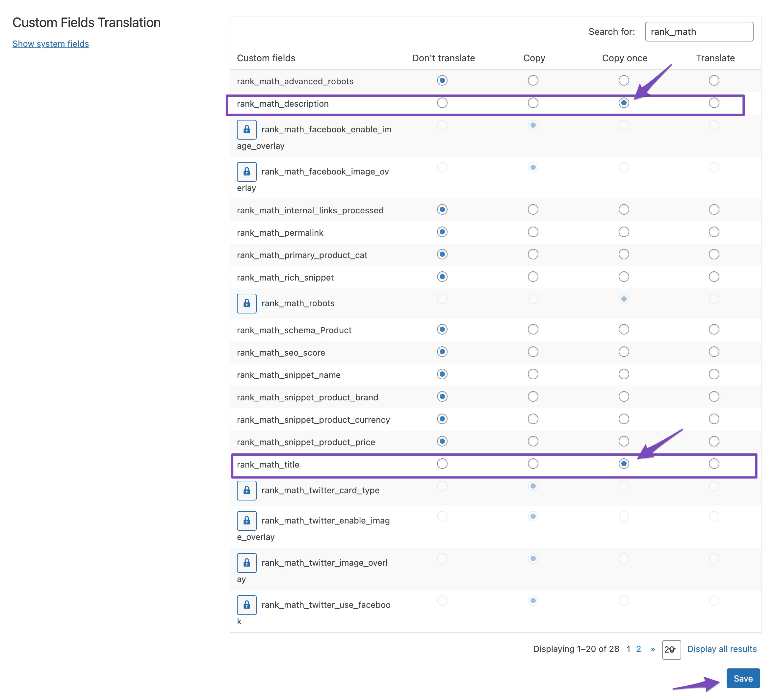Focus the Search for input field

tap(698, 32)
